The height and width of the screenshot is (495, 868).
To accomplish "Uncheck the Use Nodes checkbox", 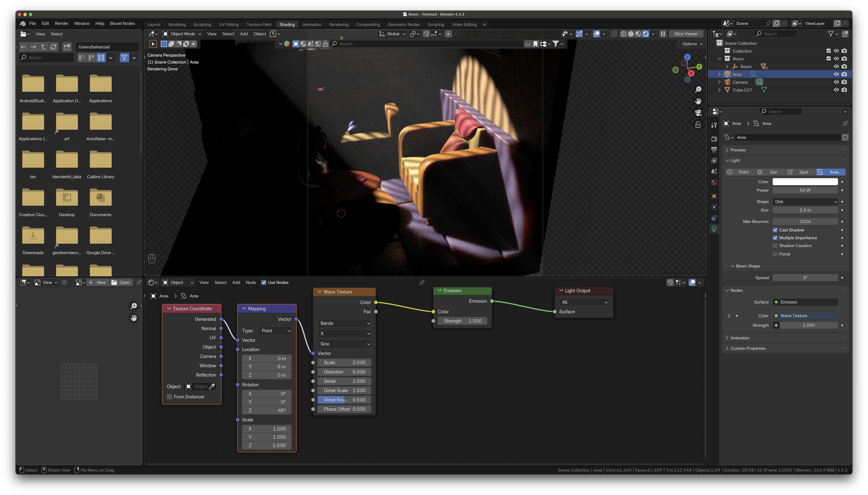I will coord(263,283).
